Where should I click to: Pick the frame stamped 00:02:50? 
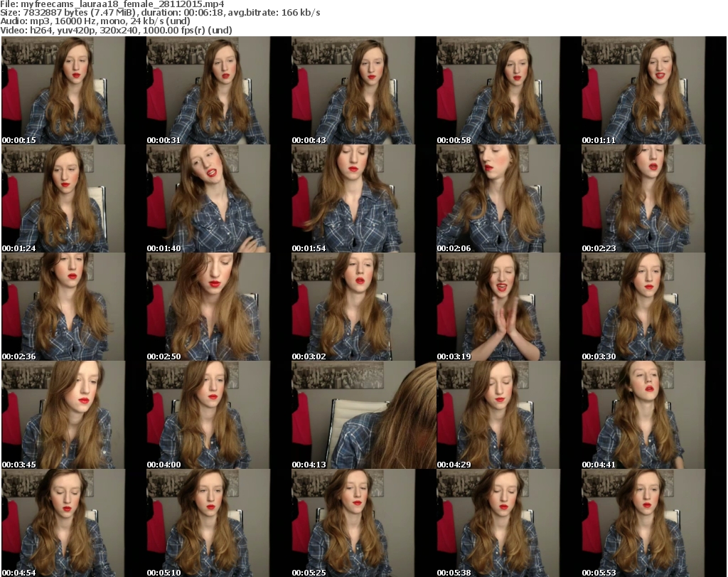(x=218, y=307)
